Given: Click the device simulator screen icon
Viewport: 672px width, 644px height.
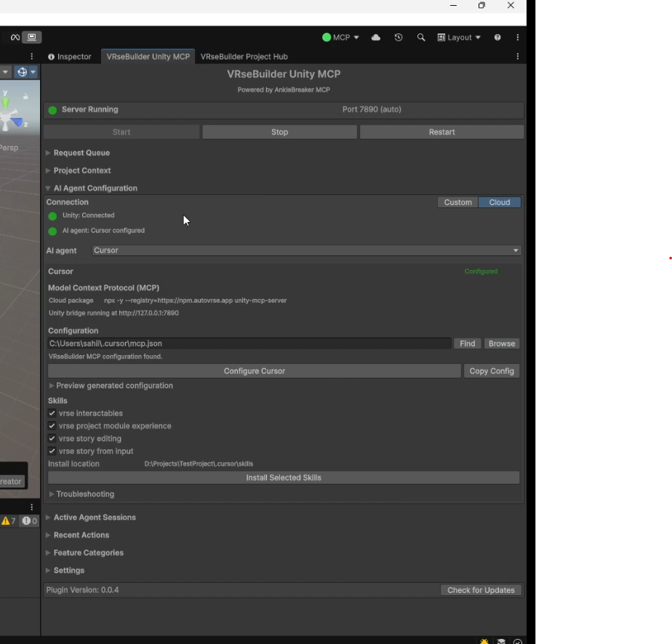Looking at the screenshot, I should [32, 37].
